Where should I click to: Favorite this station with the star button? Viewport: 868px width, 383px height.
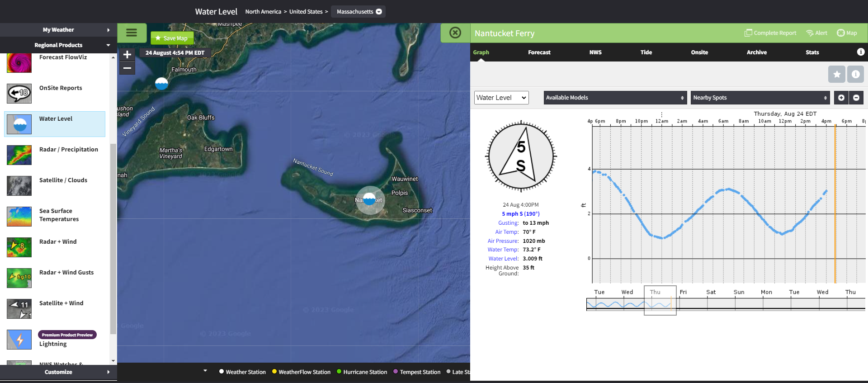tap(837, 74)
